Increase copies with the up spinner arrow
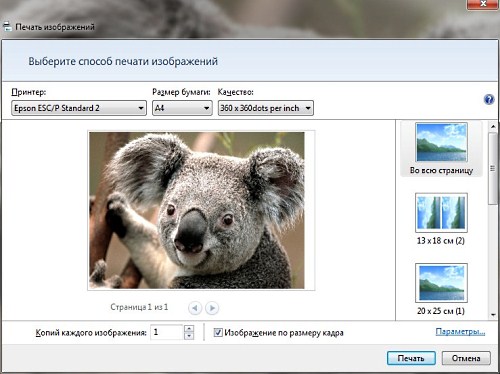This screenshot has height=374, width=500. [x=189, y=329]
